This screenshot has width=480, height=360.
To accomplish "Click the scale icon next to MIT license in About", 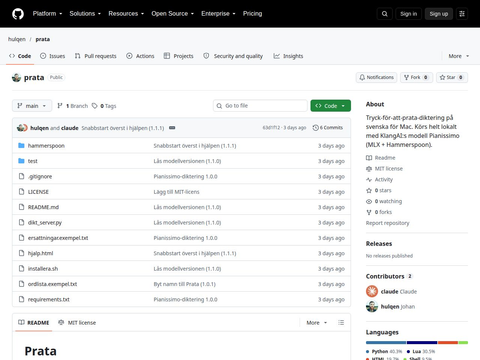I will coord(369,169).
